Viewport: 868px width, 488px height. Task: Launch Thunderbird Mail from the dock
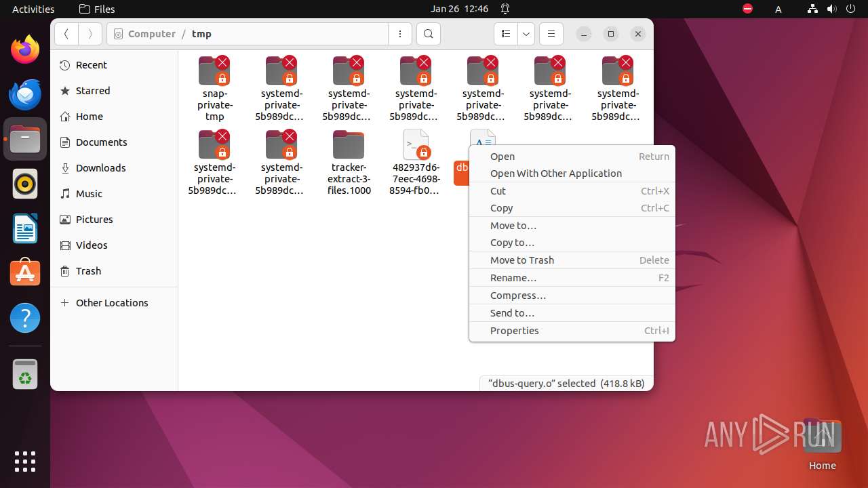click(x=25, y=94)
